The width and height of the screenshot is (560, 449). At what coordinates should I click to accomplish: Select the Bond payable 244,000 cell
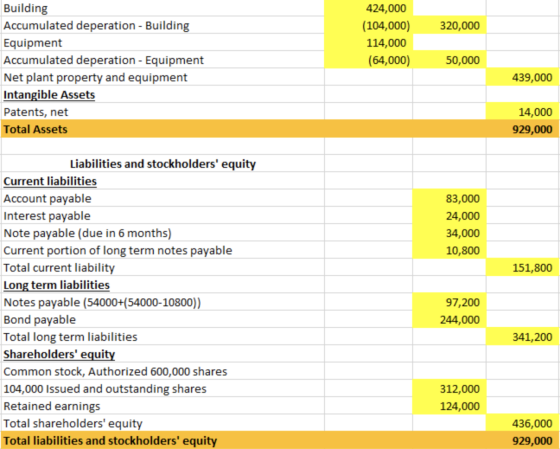point(449,319)
